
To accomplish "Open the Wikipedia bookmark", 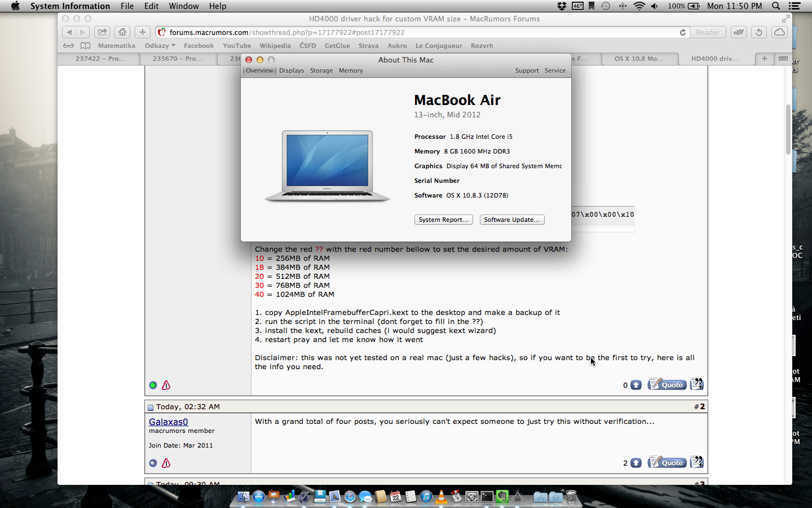I will pos(275,46).
